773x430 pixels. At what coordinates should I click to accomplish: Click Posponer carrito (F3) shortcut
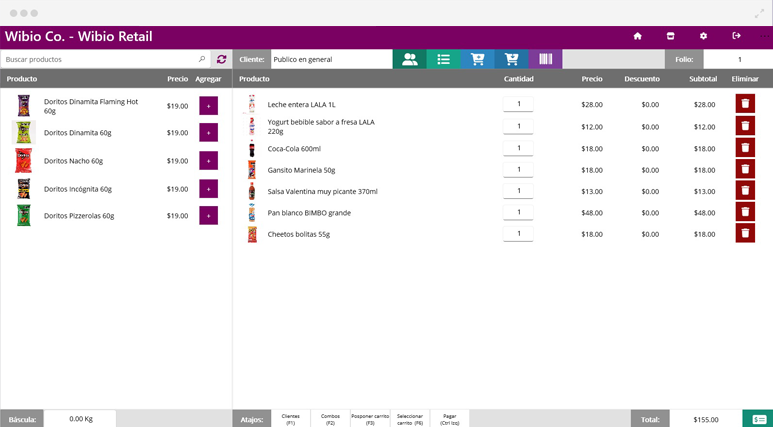point(370,419)
